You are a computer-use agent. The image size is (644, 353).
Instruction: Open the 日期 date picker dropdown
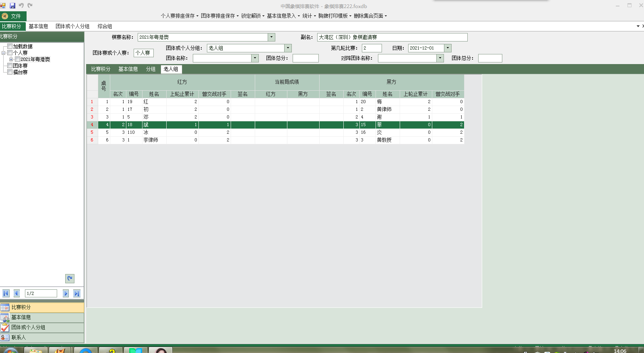point(448,48)
